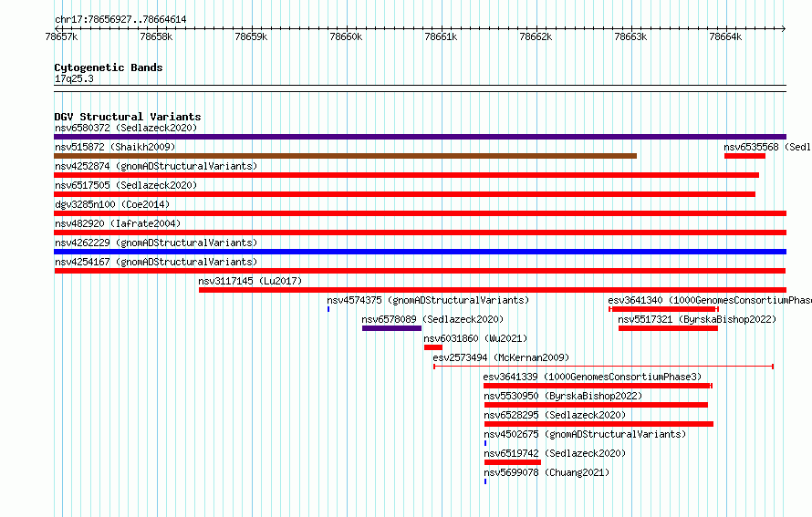Click esv3641339 (1000GenomesConsortiumPhase3) label
Viewport: 812px width, 517px height.
pyautogui.click(x=592, y=377)
